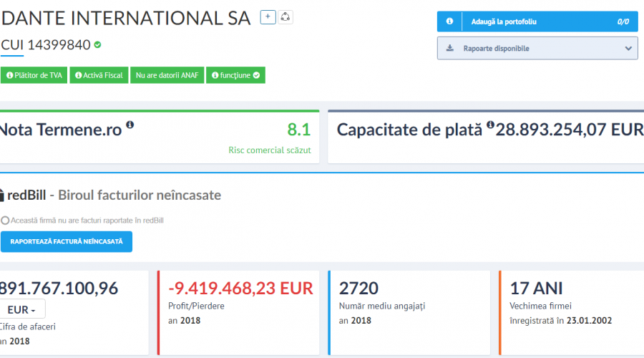Click the Nota Termene.ro title
Image resolution: width=644 pixels, height=358 pixels.
click(x=61, y=130)
